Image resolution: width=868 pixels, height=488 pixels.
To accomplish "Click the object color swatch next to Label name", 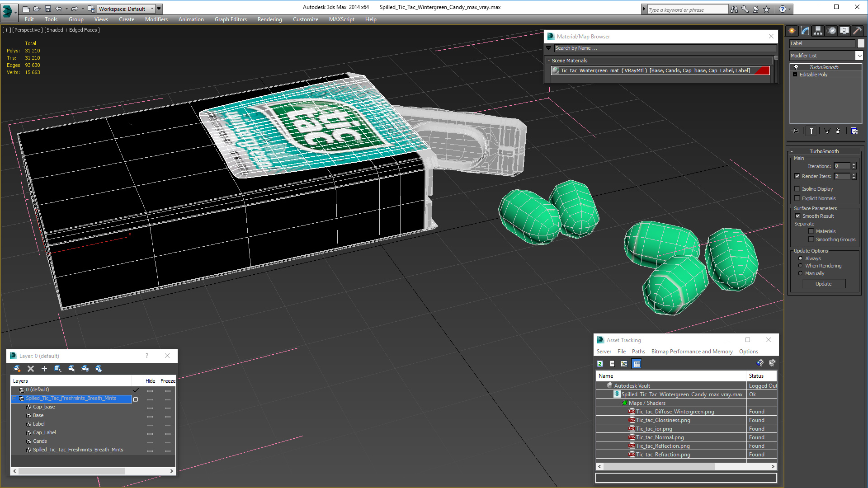I will [861, 43].
